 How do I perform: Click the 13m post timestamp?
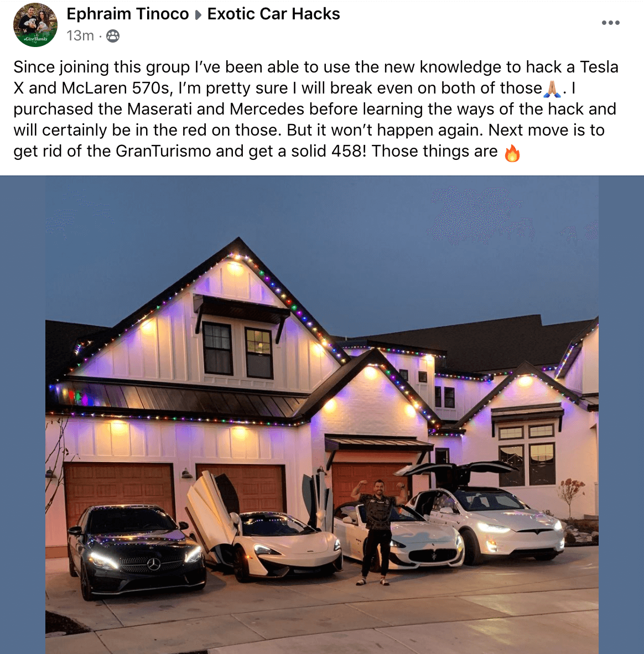80,36
